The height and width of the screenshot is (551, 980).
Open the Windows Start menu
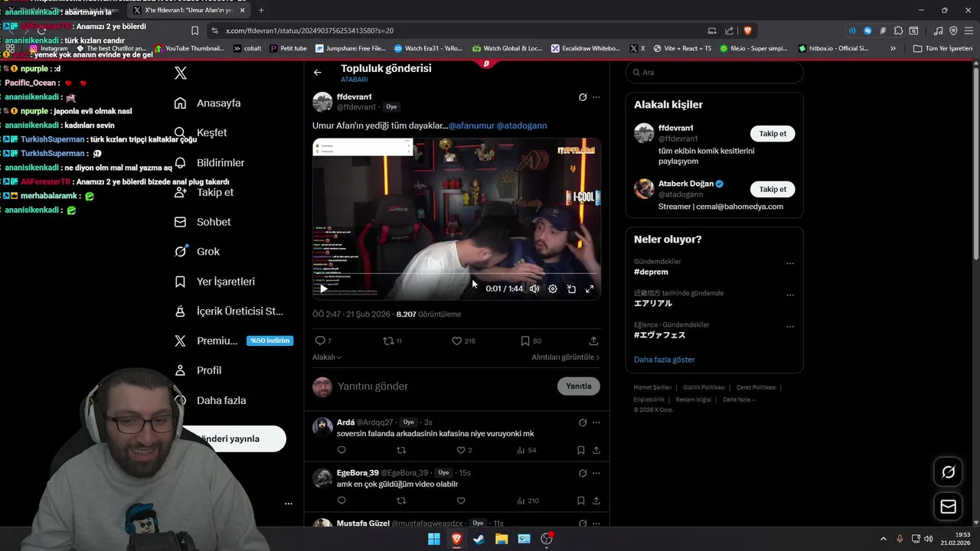click(433, 539)
